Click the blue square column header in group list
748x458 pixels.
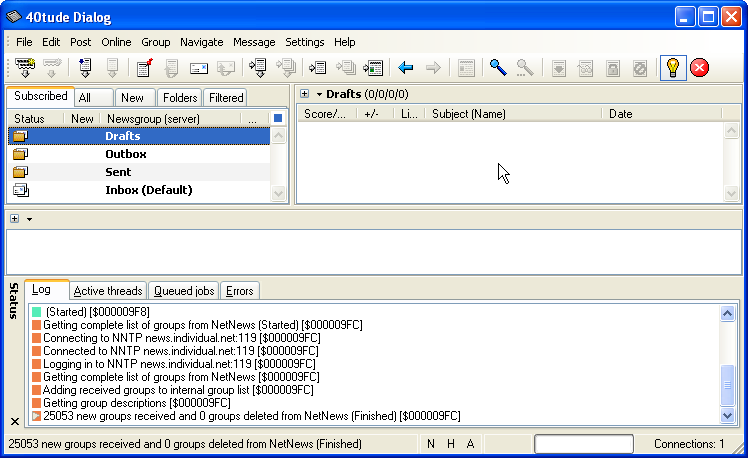(278, 118)
